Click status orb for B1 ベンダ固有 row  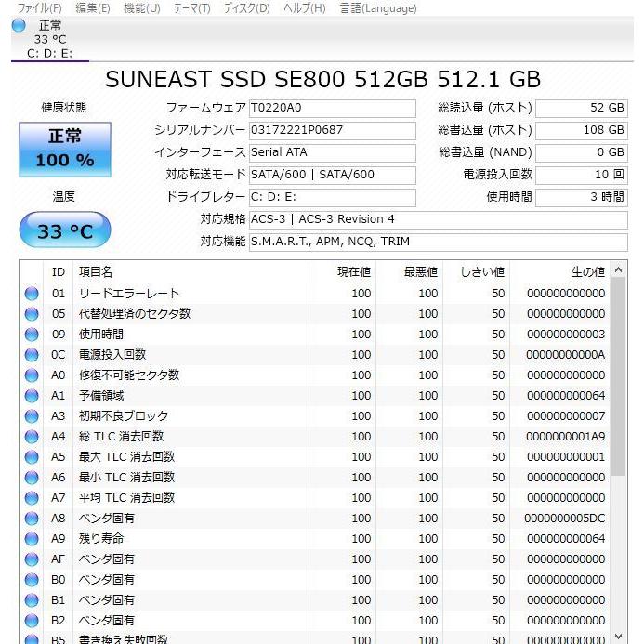point(32,600)
